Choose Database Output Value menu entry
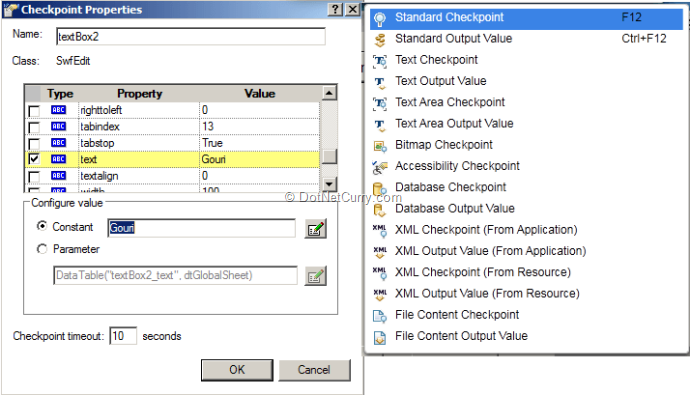690x395 pixels. [526, 209]
